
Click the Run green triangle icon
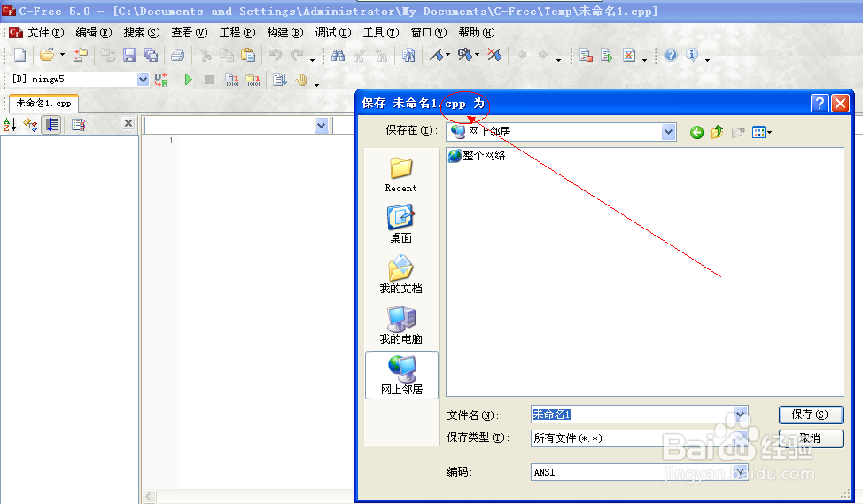click(188, 80)
